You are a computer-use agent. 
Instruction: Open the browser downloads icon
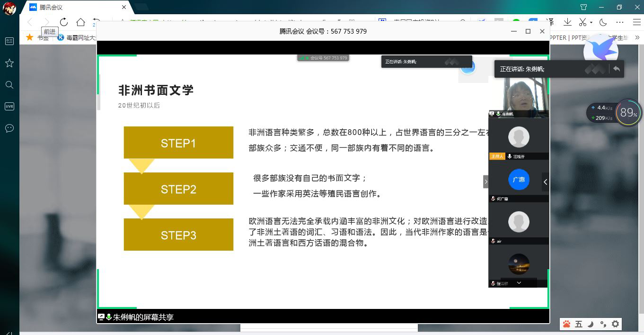(567, 22)
